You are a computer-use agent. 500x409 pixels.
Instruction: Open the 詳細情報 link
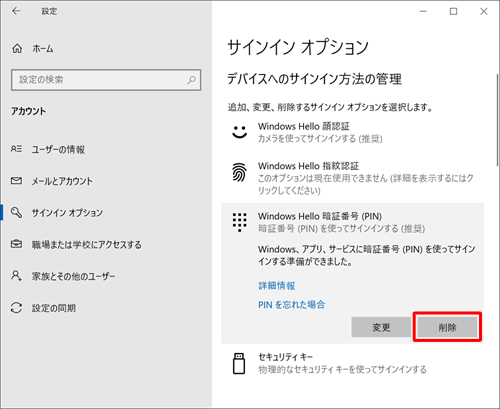click(x=277, y=286)
